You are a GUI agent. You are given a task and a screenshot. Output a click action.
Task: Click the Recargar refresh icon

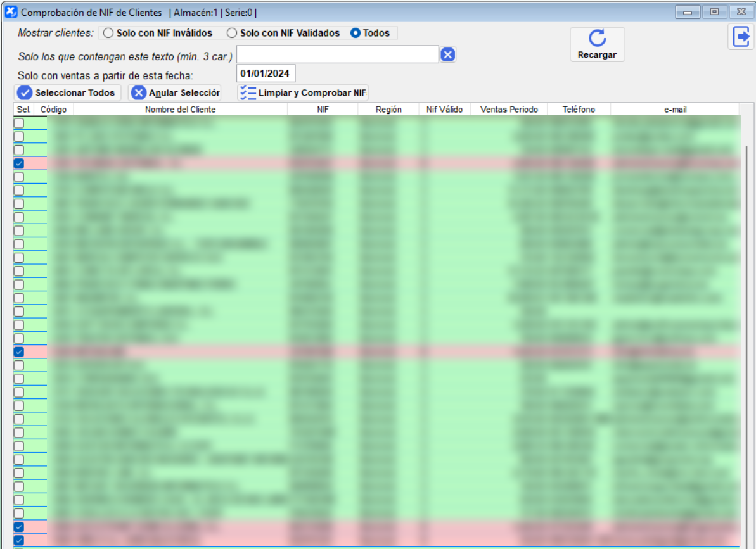point(597,39)
